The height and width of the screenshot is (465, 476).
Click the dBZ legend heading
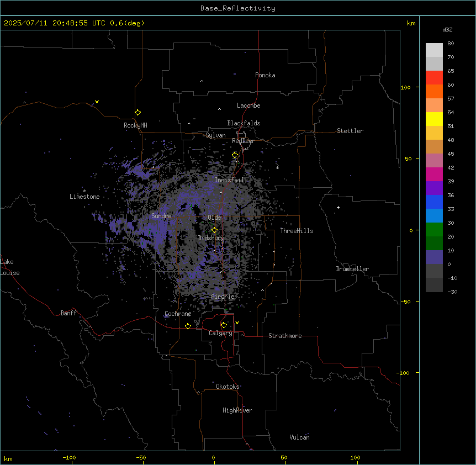(x=447, y=29)
